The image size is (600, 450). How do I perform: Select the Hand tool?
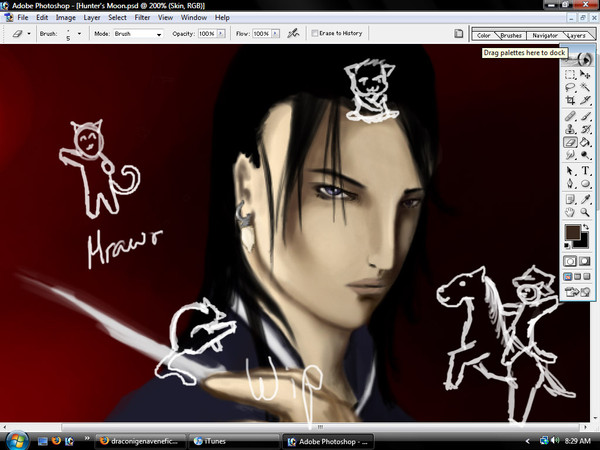click(570, 212)
